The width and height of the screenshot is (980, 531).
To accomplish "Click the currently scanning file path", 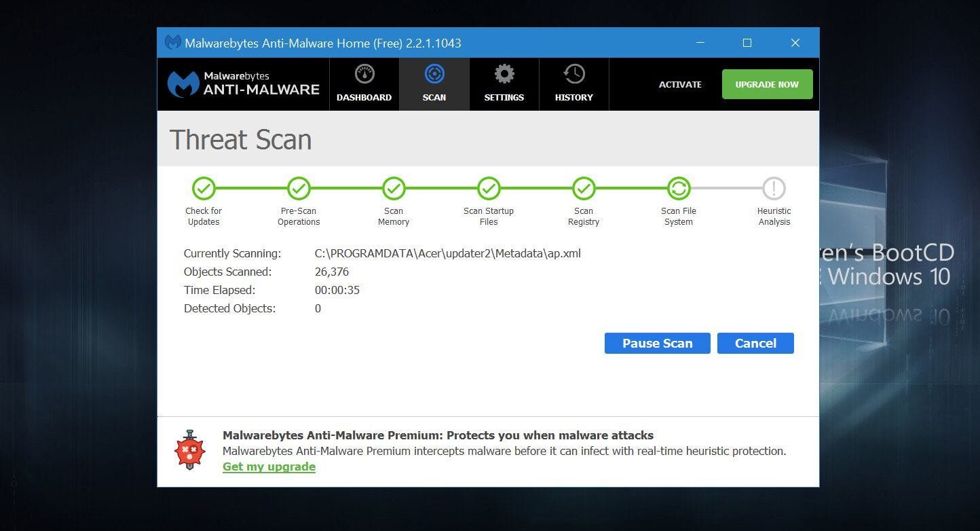I will coord(448,253).
